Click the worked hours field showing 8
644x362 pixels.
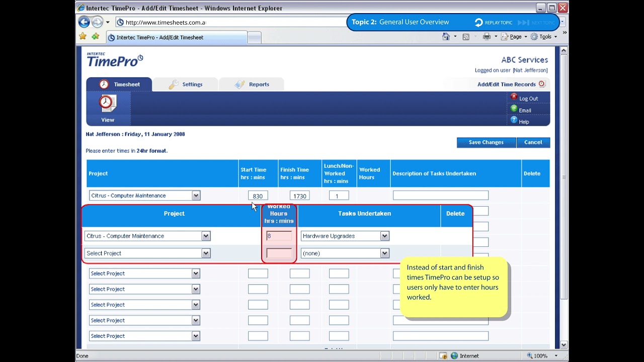pyautogui.click(x=279, y=236)
